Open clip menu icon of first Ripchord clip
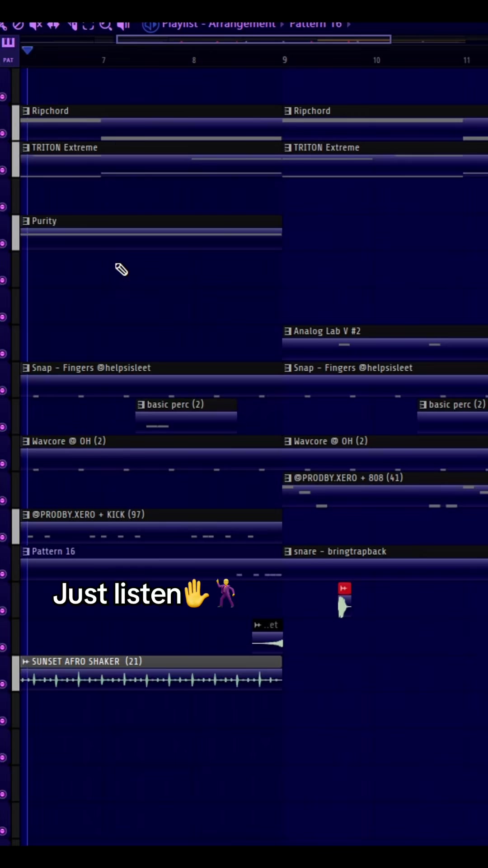This screenshot has height=868, width=488. point(26,111)
